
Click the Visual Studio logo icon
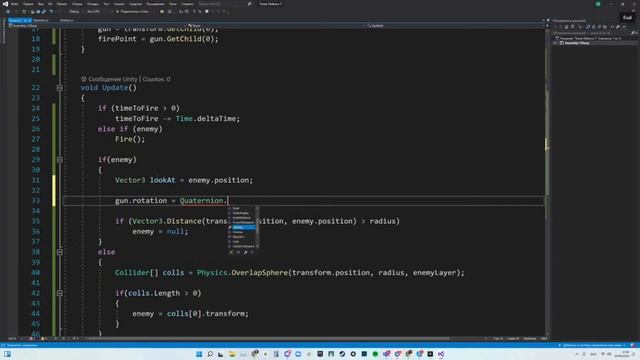[x=5, y=4]
